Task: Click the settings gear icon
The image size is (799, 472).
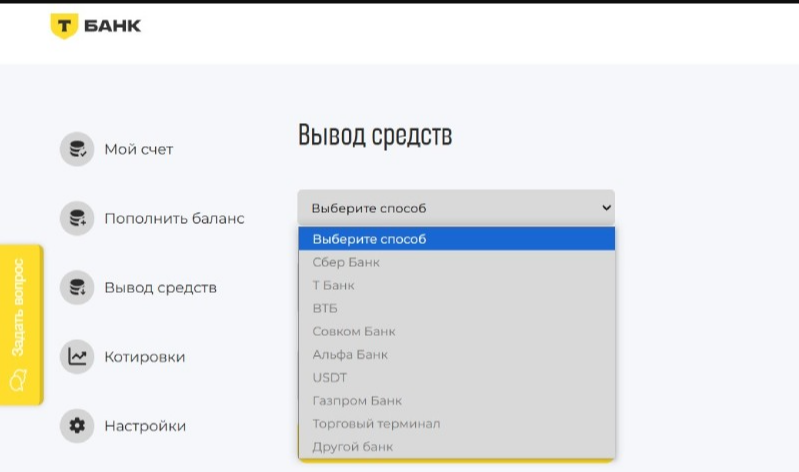Action: (76, 426)
